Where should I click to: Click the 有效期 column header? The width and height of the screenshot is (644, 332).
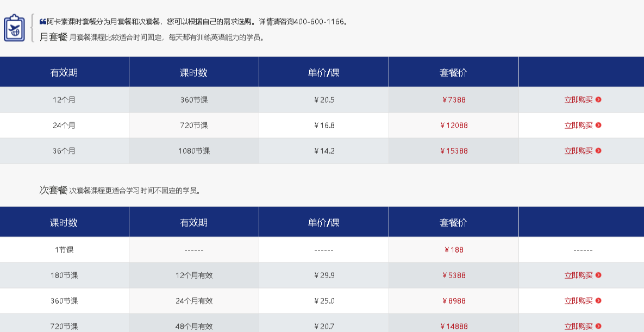(64, 71)
